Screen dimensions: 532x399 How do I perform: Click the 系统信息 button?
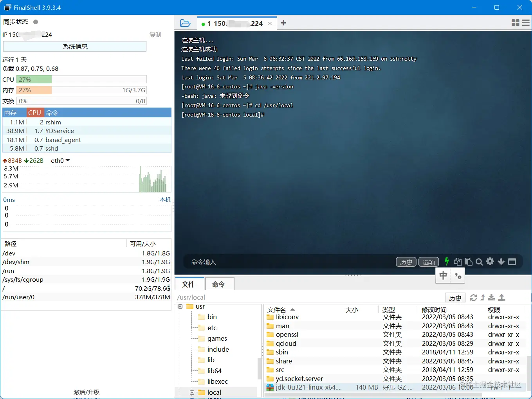75,47
